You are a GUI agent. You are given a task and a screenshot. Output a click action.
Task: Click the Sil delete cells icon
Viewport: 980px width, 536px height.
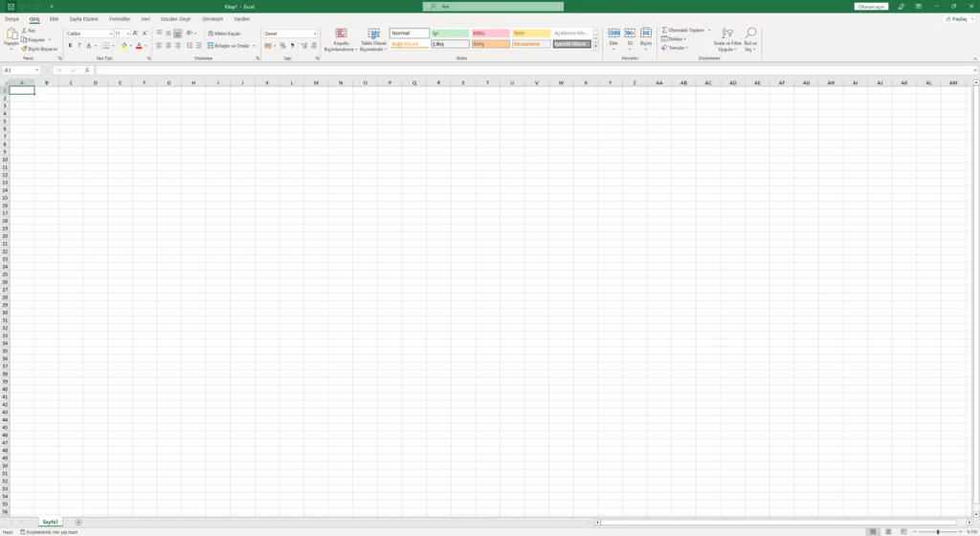pyautogui.click(x=630, y=33)
